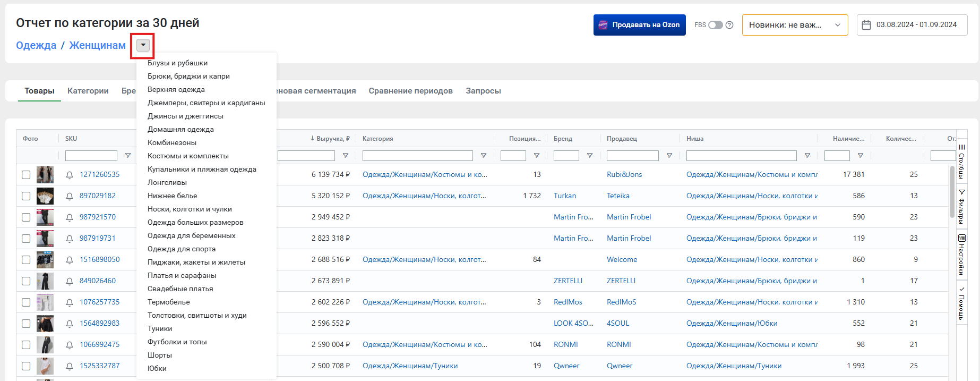The height and width of the screenshot is (381, 980).
Task: Open the Столбцы side panel
Action: click(x=961, y=161)
